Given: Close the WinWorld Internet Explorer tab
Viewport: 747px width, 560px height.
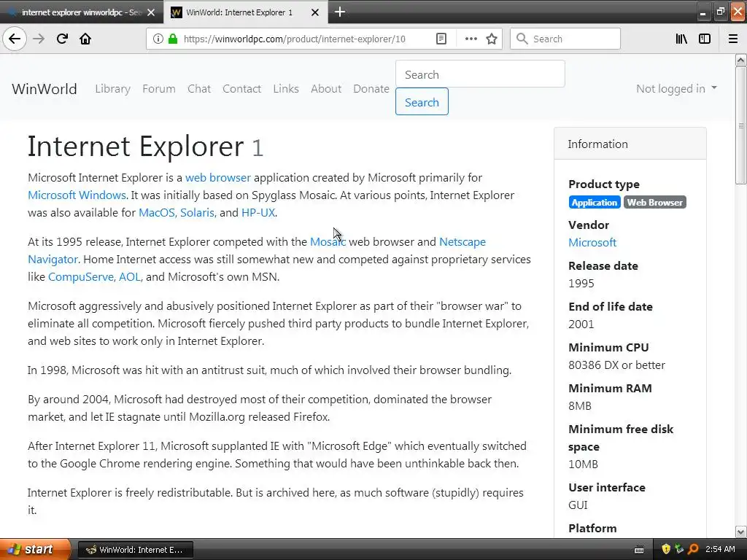Looking at the screenshot, I should tap(315, 12).
